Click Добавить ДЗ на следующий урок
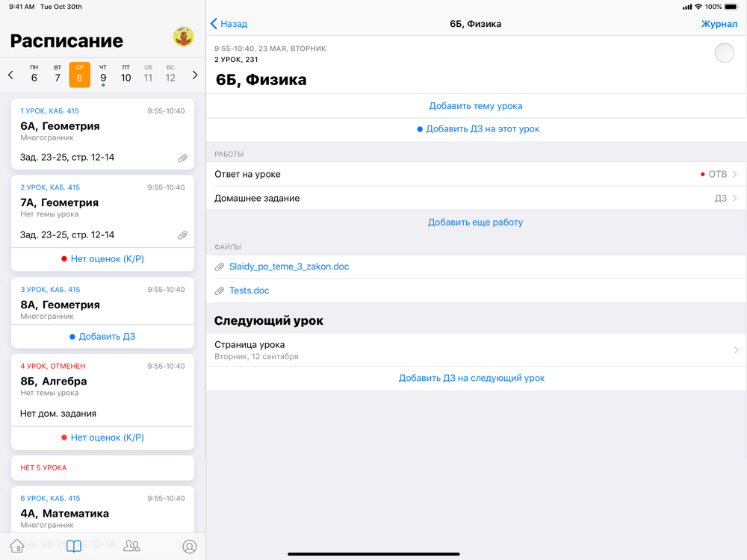Screen dimensions: 747x560 click(x=471, y=378)
